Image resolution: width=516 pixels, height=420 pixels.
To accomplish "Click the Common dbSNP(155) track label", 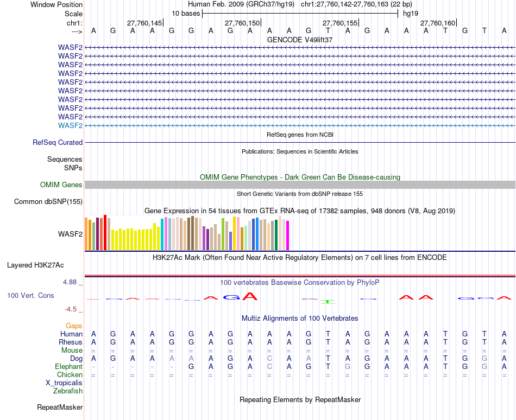I will pos(48,202).
